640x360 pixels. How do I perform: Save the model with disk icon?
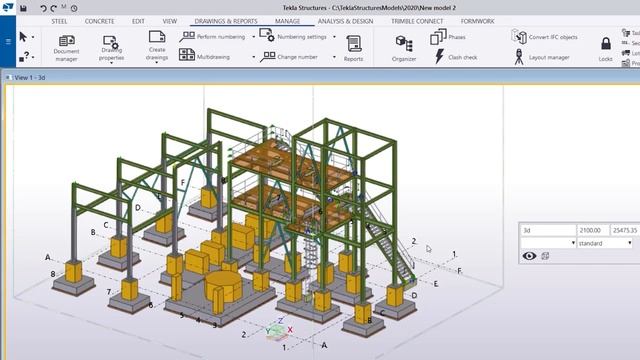[x=23, y=8]
